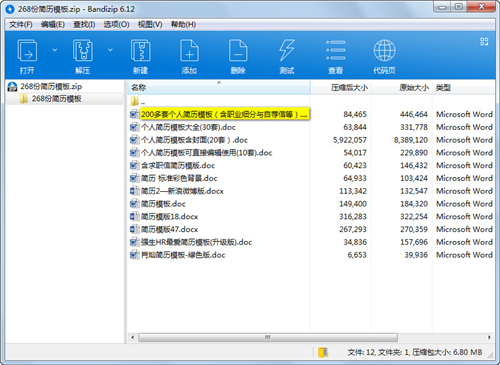This screenshot has height=365, width=500.
Task: Click the 删除 (Delete) toolbar icon
Action: point(238,50)
